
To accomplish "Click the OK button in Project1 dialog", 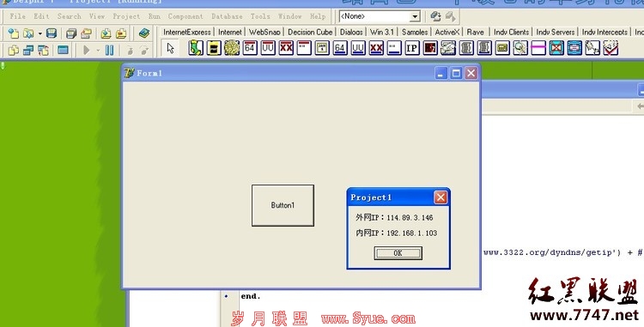I will coord(398,253).
